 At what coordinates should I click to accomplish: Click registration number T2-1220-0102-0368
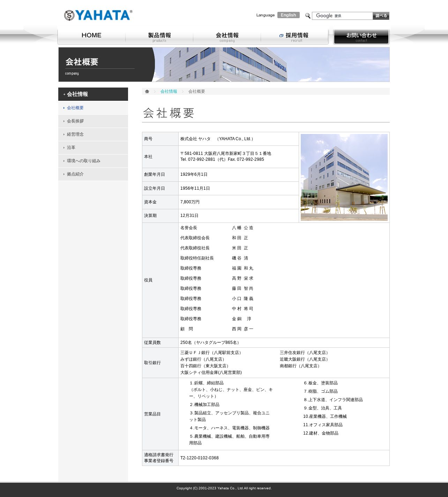click(x=200, y=458)
